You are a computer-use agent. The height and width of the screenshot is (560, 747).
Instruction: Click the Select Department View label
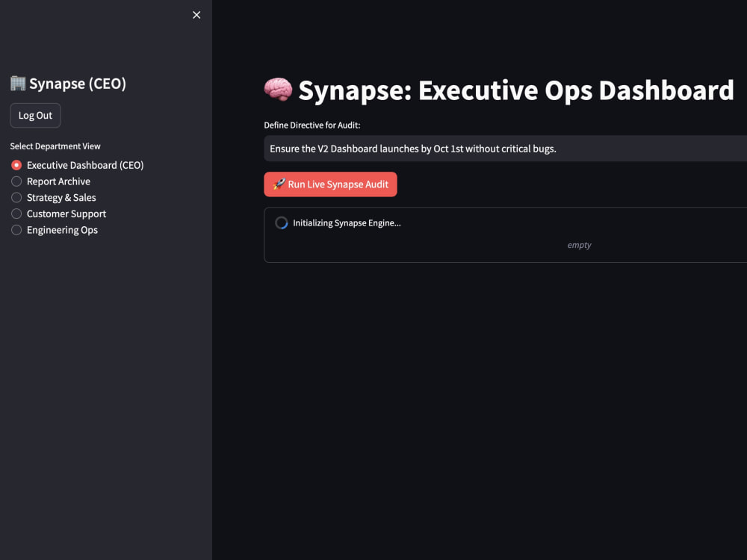click(55, 146)
